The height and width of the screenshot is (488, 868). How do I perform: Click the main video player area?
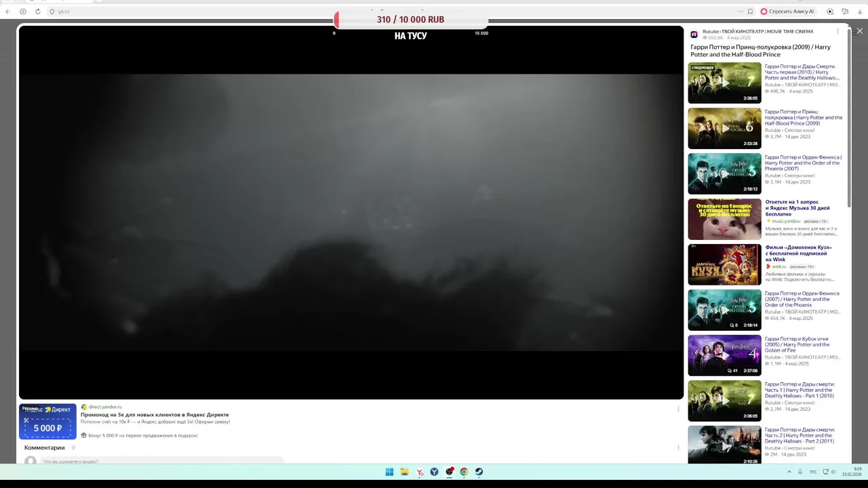351,212
